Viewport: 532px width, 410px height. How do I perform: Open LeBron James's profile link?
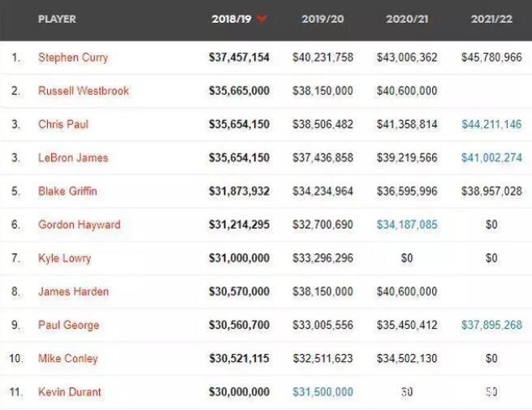pyautogui.click(x=73, y=158)
